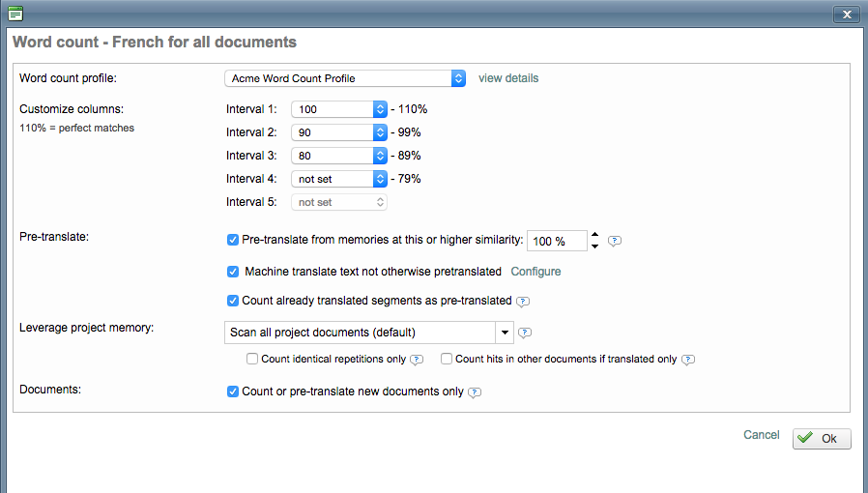Click help icon for already translated segments
The image size is (868, 493).
pyautogui.click(x=523, y=302)
